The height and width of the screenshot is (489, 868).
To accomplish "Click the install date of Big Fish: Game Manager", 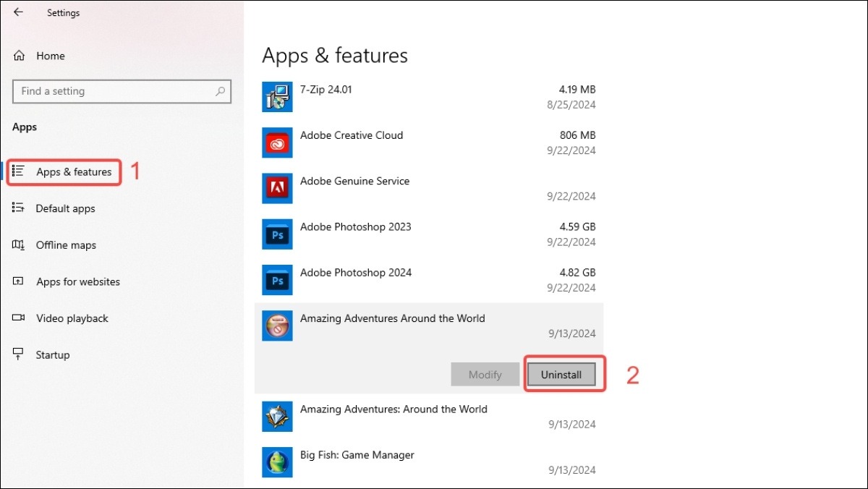I will coord(571,470).
